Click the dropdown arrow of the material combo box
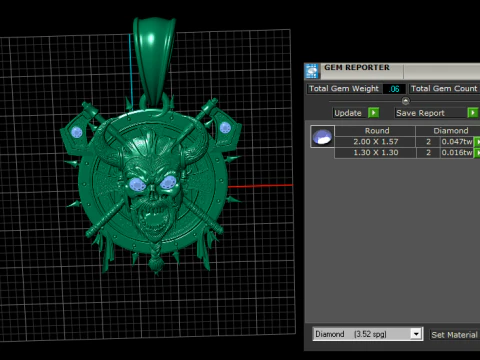Screen dimensions: 480x360 click(416, 334)
